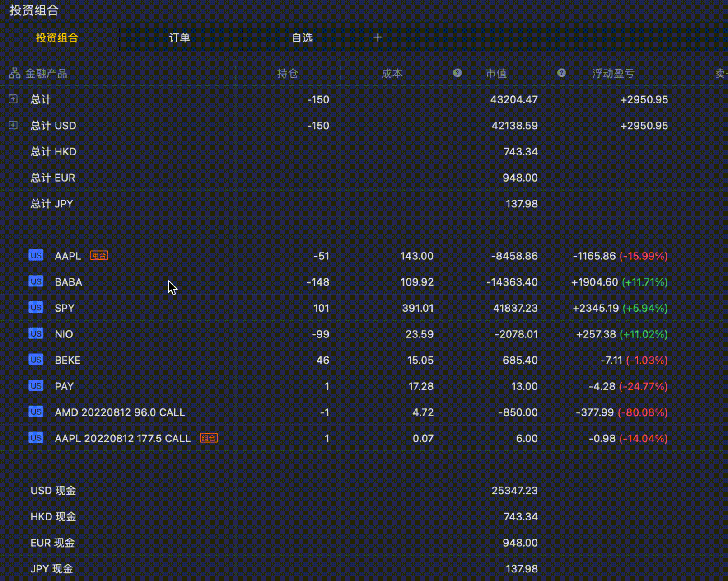The width and height of the screenshot is (728, 581).
Task: Select the 投资组合 tab
Action: click(x=57, y=37)
